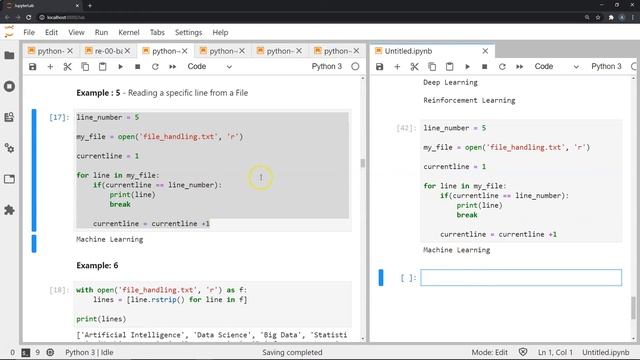640x360 pixels.
Task: Cut selected cells in left notebook
Action: point(67,67)
